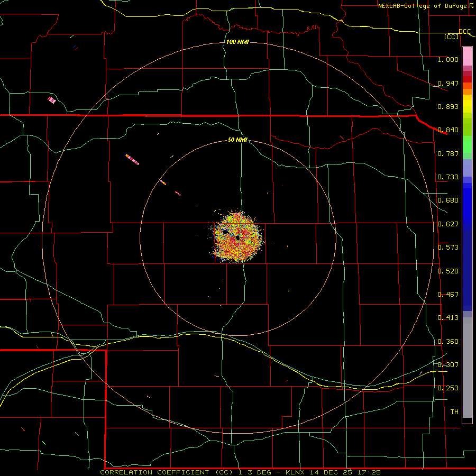Click the [CC] units label

pyautogui.click(x=452, y=36)
